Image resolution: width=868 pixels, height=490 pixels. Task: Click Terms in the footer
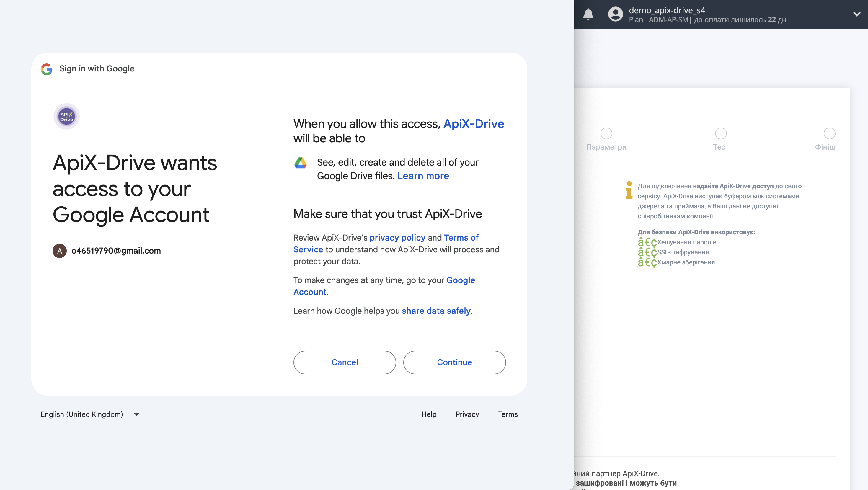click(x=508, y=414)
